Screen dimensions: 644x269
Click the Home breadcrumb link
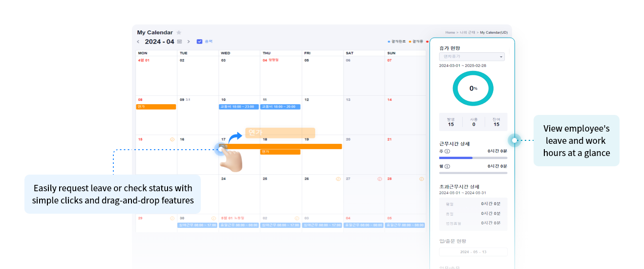450,33
